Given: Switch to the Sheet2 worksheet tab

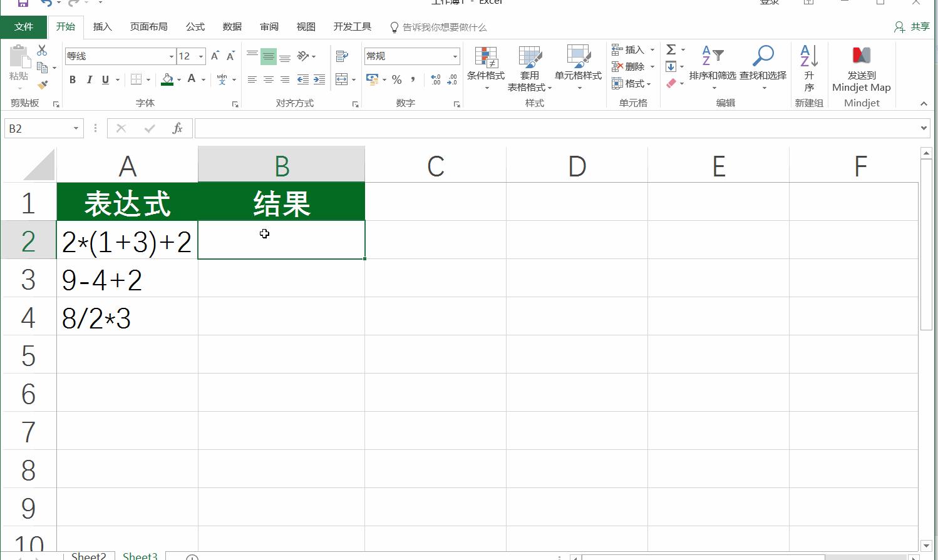Looking at the screenshot, I should [x=88, y=555].
